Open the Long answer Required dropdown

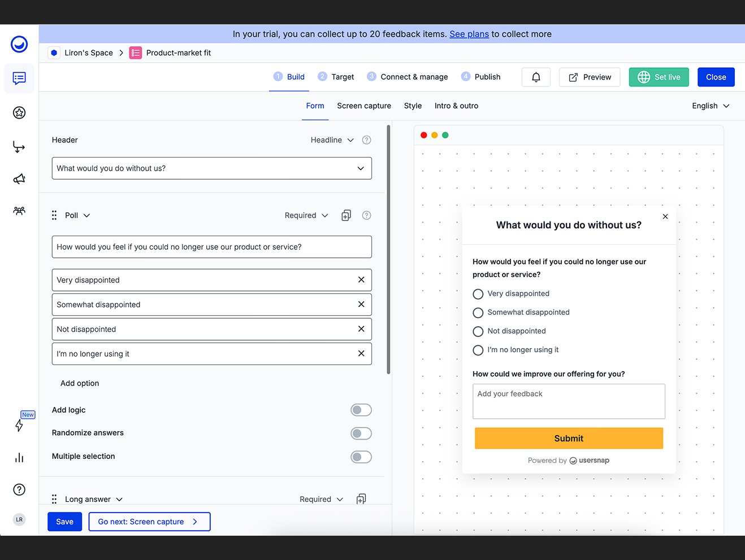click(x=321, y=499)
